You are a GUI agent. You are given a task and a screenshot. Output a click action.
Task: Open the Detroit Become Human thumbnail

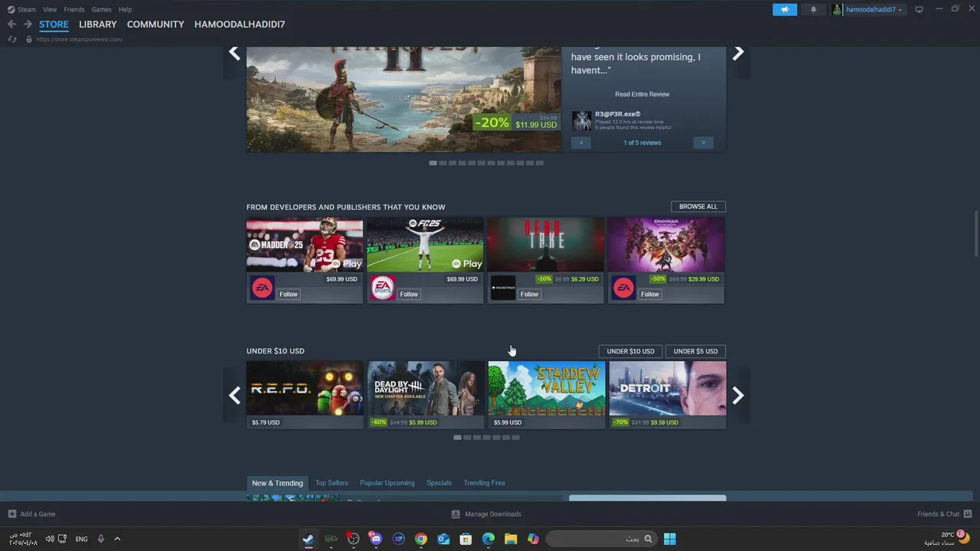[668, 389]
